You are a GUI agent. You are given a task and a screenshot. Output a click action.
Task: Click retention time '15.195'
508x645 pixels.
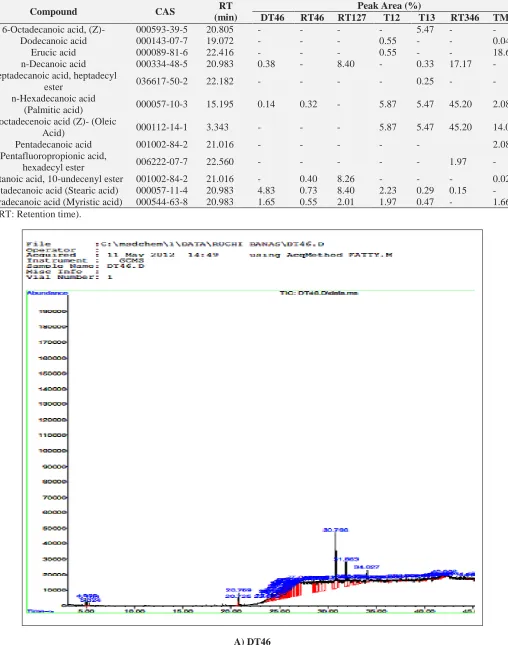point(220,104)
